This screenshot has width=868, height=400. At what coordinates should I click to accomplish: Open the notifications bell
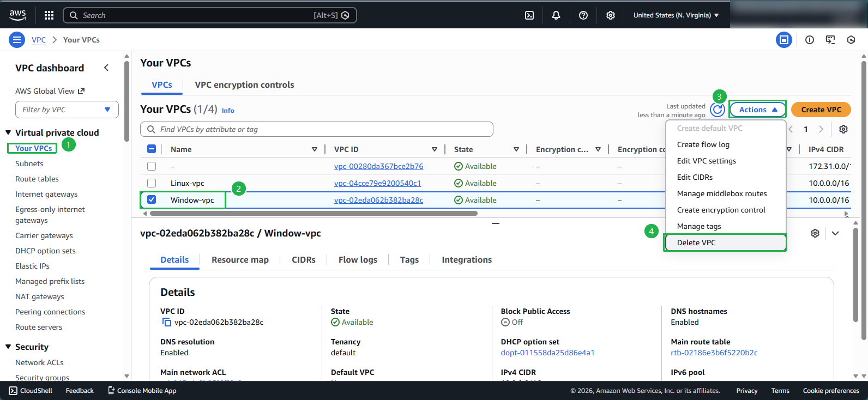pyautogui.click(x=556, y=15)
